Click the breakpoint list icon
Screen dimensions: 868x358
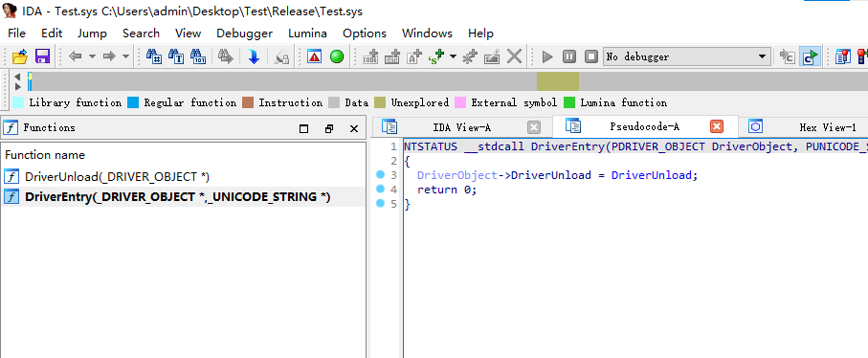click(842, 56)
